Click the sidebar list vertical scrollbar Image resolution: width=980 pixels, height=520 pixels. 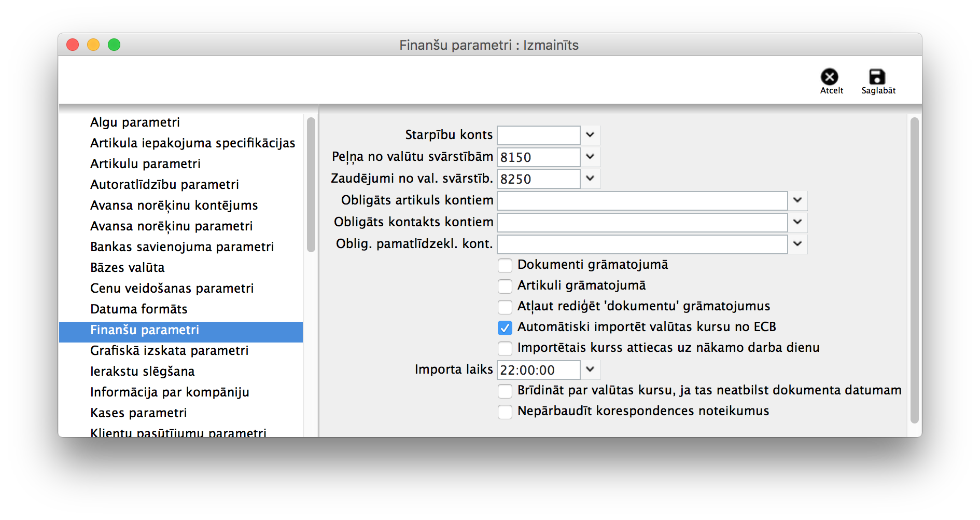tap(311, 185)
